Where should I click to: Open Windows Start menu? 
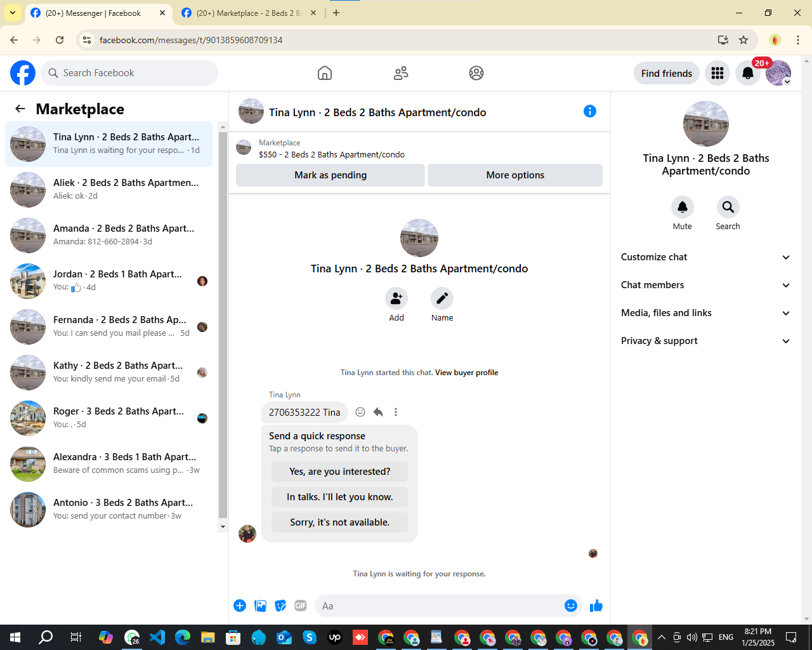[x=15, y=637]
